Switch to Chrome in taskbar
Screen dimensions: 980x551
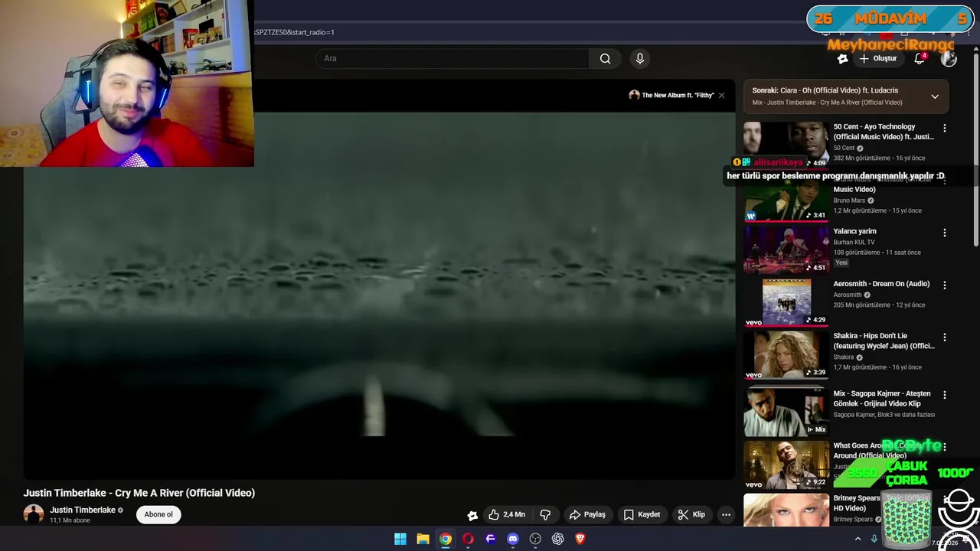[445, 539]
